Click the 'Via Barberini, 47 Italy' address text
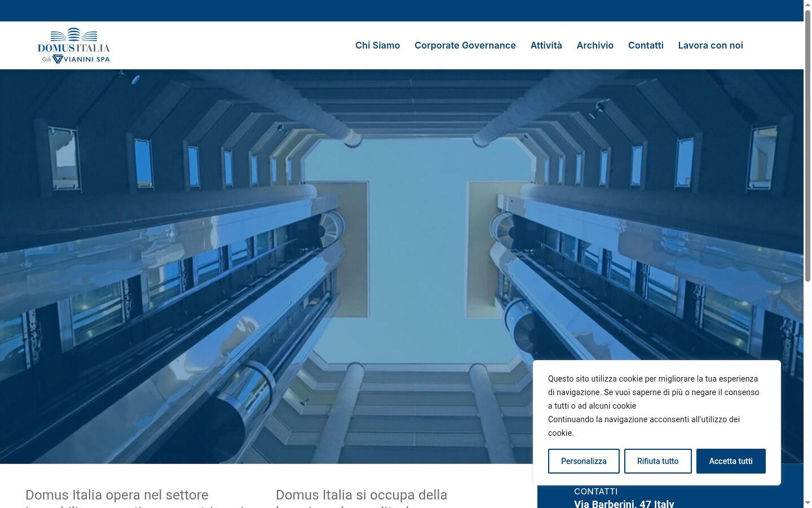812x508 pixels. [x=624, y=503]
